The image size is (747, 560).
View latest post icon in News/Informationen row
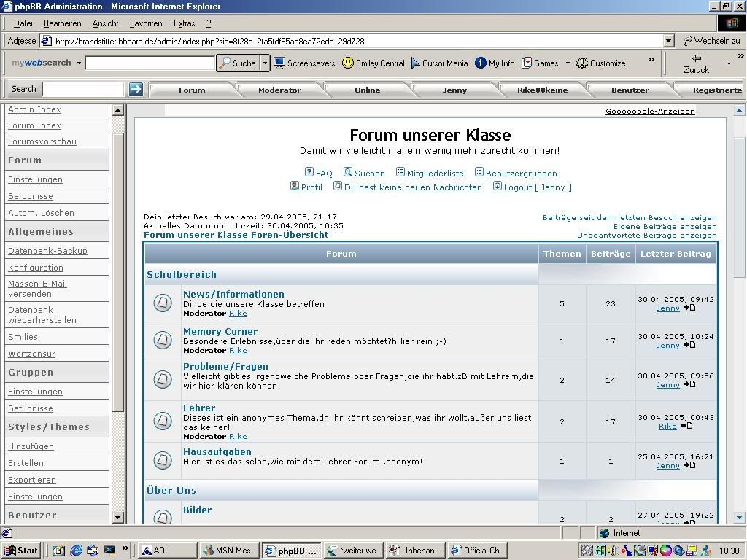click(x=689, y=308)
